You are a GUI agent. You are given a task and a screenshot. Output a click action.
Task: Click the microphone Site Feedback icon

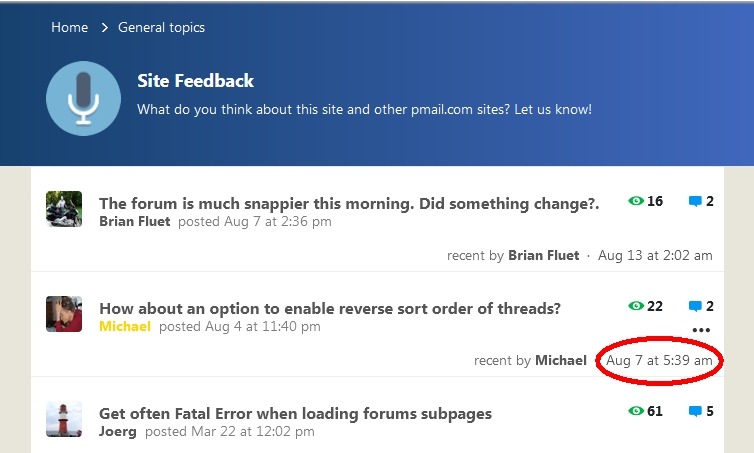(x=83, y=97)
